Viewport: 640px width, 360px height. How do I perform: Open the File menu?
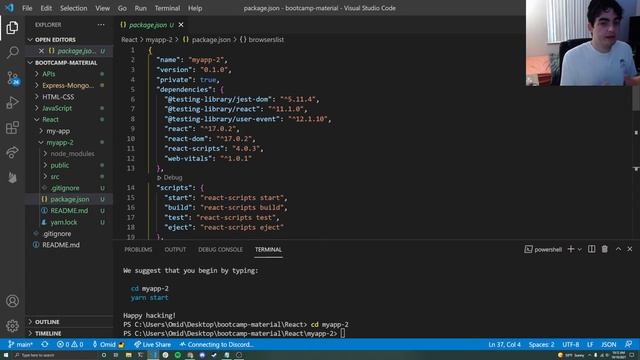[27, 8]
